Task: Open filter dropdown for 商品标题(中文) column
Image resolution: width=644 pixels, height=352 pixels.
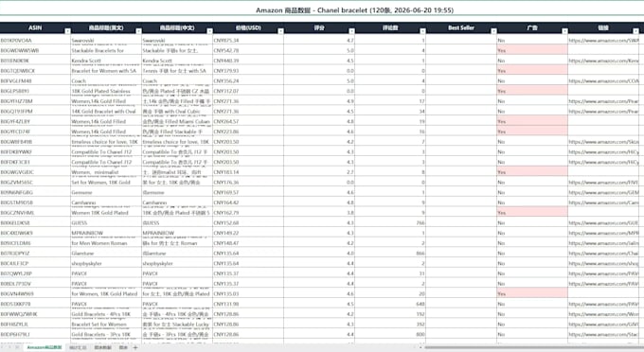Action: pos(209,31)
